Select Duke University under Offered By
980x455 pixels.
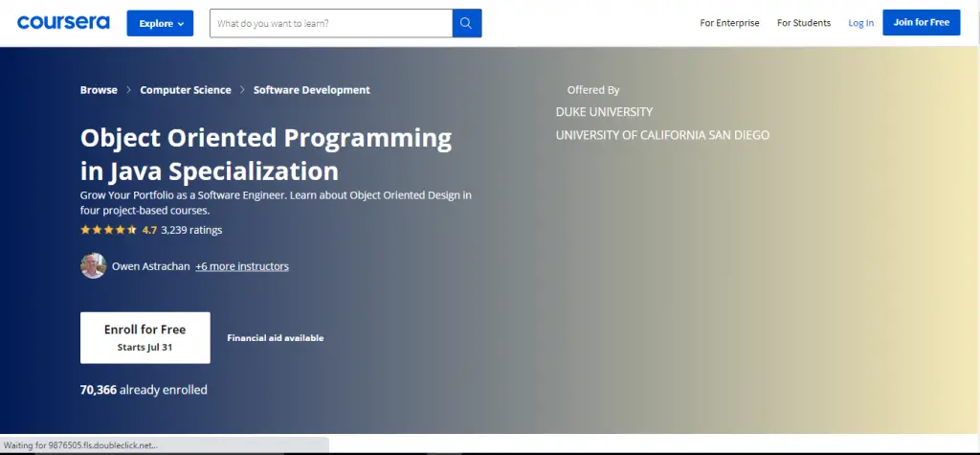[x=604, y=112]
